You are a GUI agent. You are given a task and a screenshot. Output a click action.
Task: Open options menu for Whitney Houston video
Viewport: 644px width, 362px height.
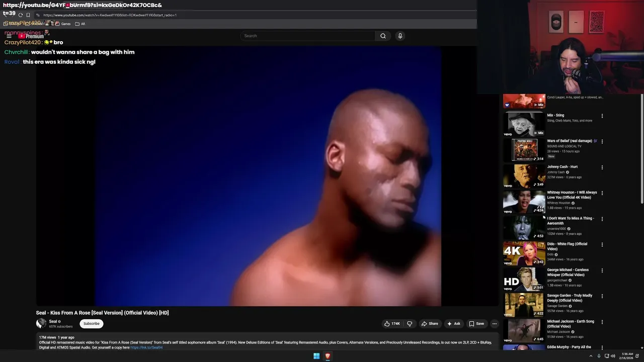click(602, 193)
